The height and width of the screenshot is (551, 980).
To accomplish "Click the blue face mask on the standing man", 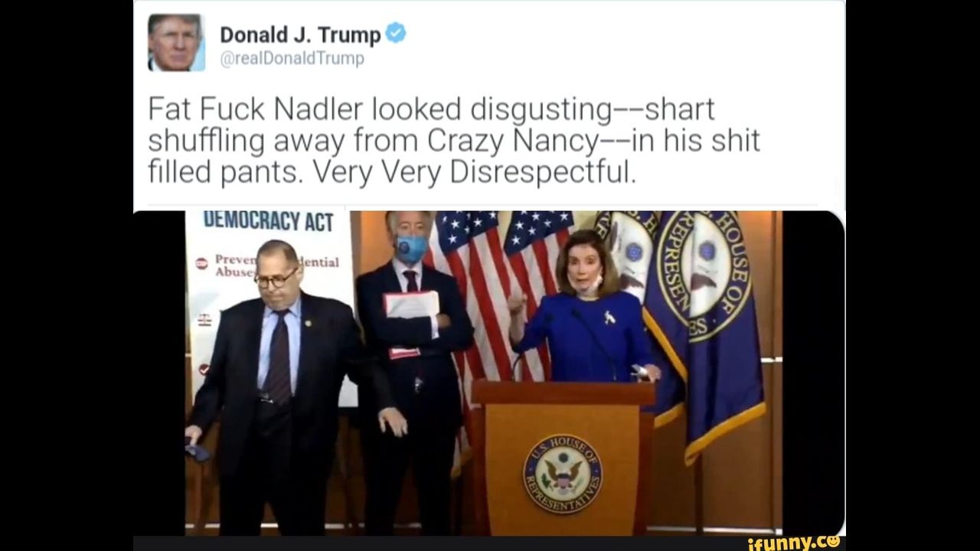I will pyautogui.click(x=412, y=248).
